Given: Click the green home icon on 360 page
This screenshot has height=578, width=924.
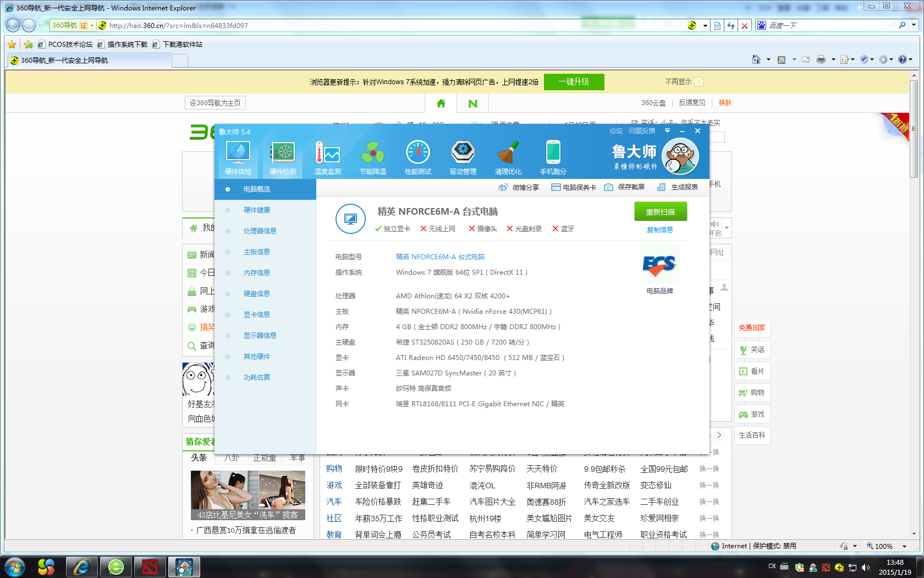Looking at the screenshot, I should click(441, 103).
